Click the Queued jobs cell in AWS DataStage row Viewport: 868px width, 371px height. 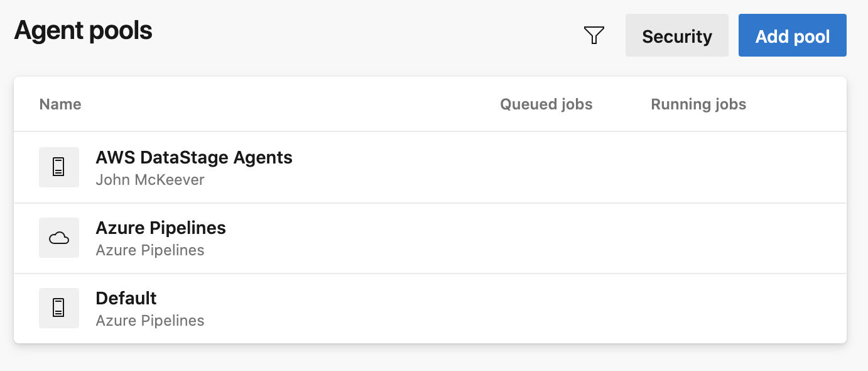point(546,167)
